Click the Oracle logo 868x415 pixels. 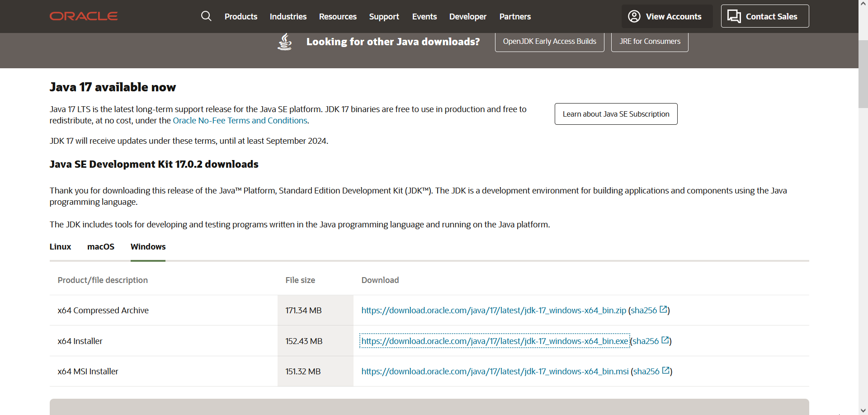(84, 16)
